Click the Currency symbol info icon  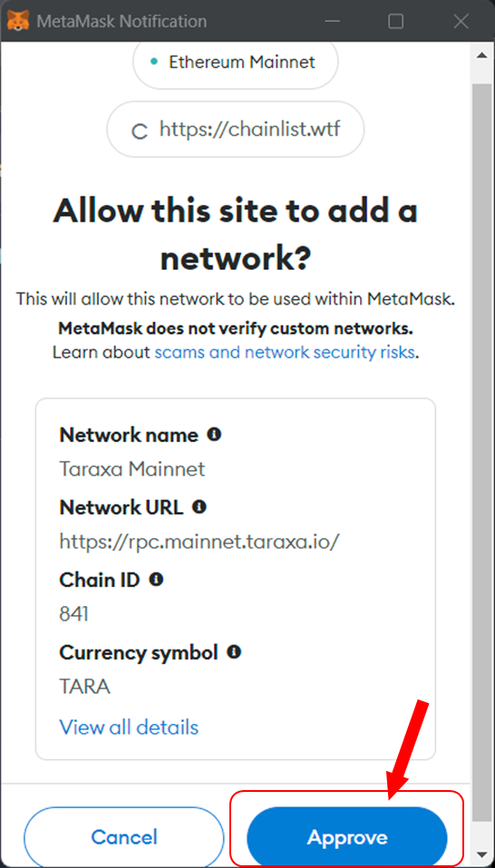pyautogui.click(x=234, y=652)
